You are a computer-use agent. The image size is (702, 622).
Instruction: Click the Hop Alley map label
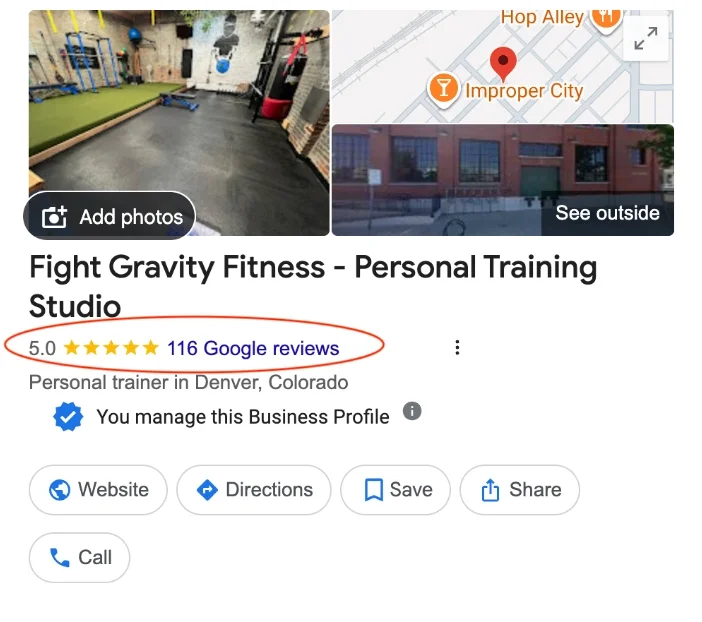(x=542, y=18)
